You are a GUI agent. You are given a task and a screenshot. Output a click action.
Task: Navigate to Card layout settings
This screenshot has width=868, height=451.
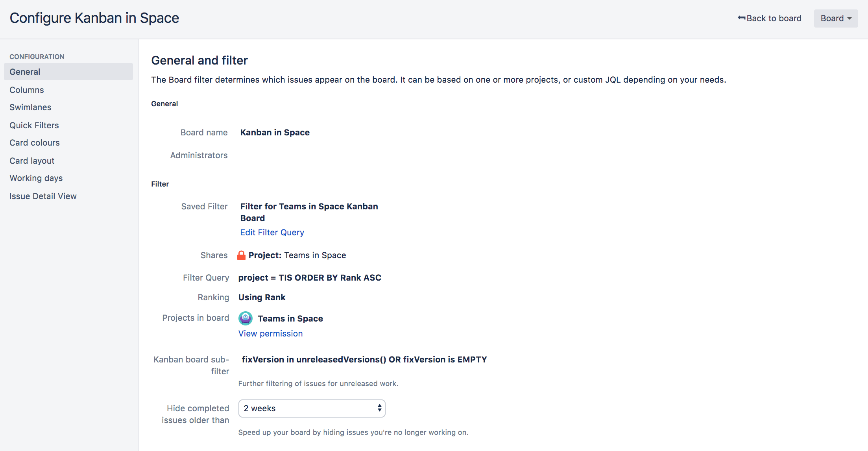tap(32, 161)
